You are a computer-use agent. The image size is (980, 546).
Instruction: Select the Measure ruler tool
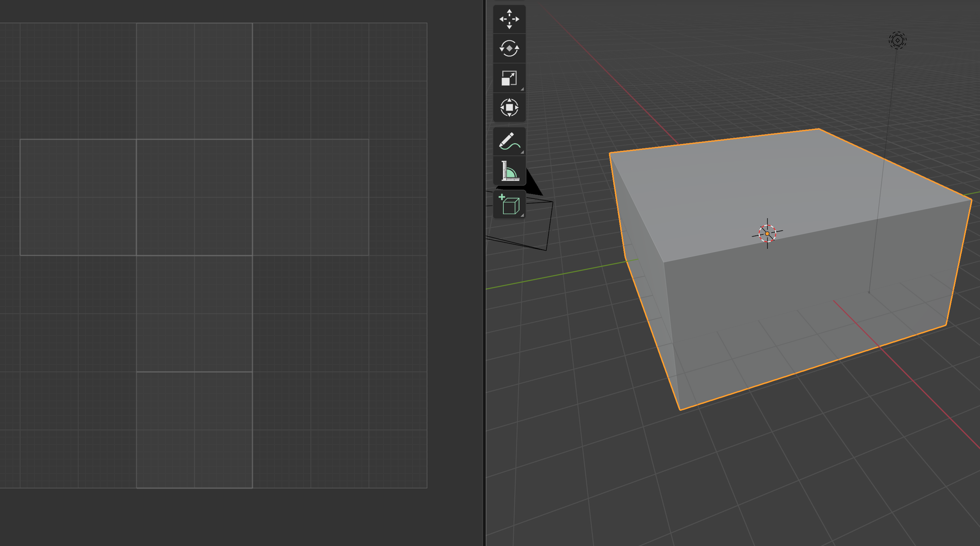[509, 171]
